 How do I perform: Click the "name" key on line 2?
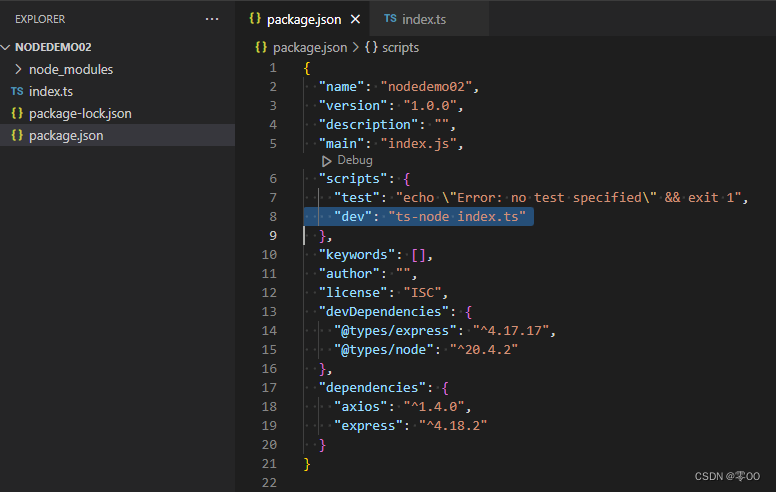coord(341,87)
